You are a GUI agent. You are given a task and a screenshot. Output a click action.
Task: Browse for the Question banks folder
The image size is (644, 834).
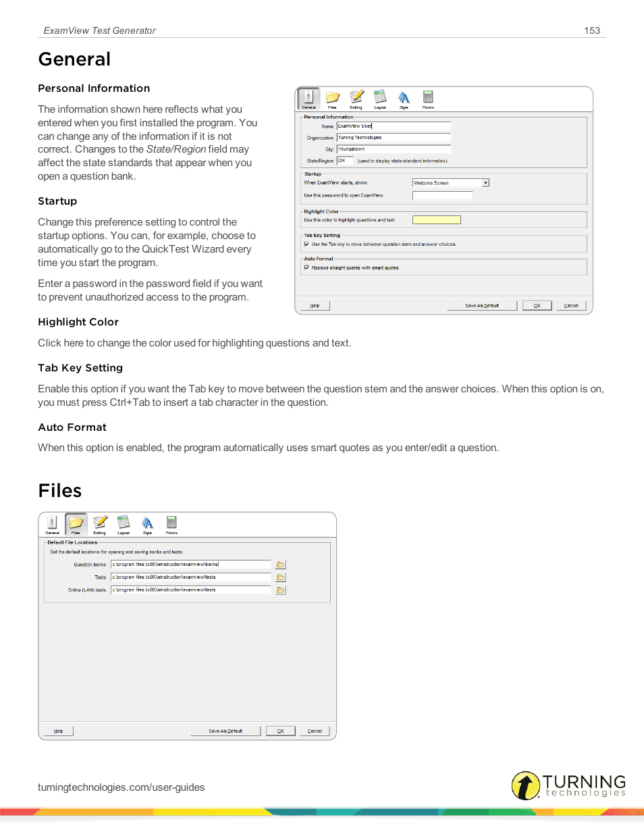point(280,565)
